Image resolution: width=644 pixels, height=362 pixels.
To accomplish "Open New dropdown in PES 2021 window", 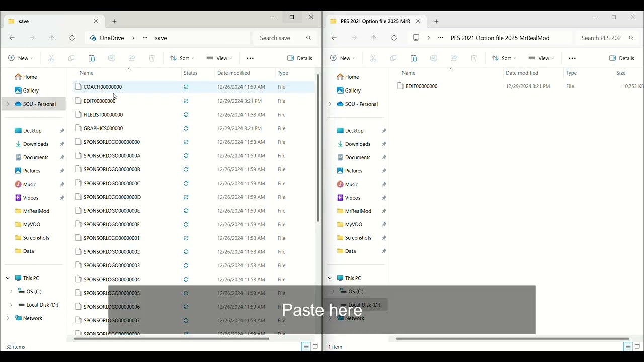I will coord(343,58).
